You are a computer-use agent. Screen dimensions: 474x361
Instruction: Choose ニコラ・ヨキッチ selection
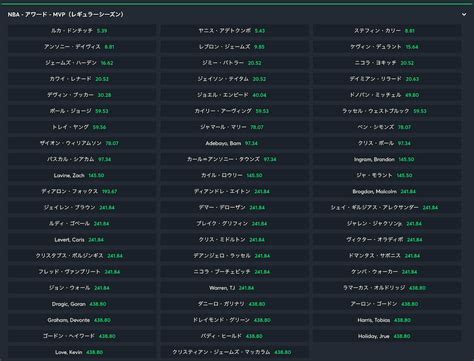(387, 63)
